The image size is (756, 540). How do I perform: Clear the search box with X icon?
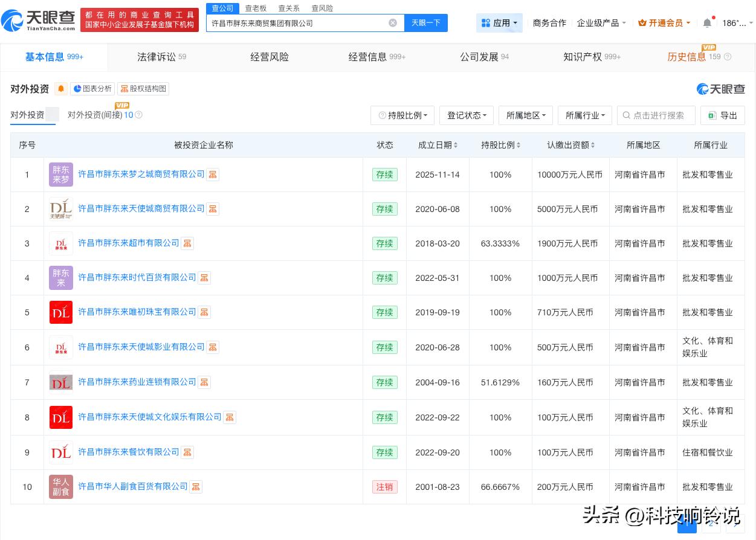393,23
